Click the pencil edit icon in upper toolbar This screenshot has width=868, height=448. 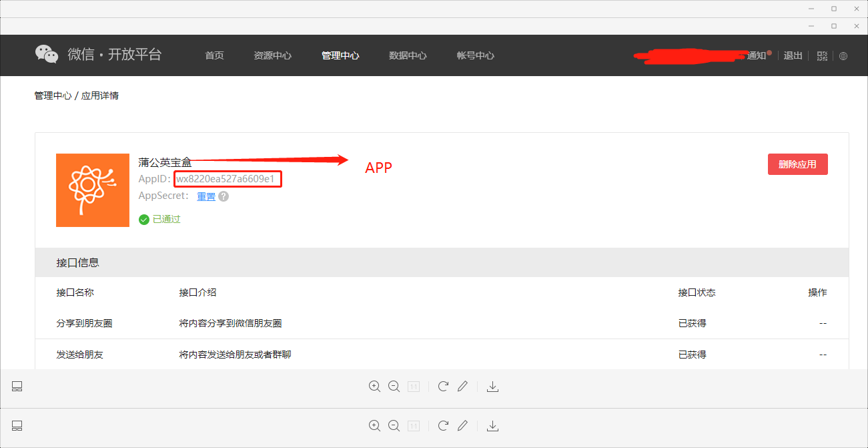point(462,387)
